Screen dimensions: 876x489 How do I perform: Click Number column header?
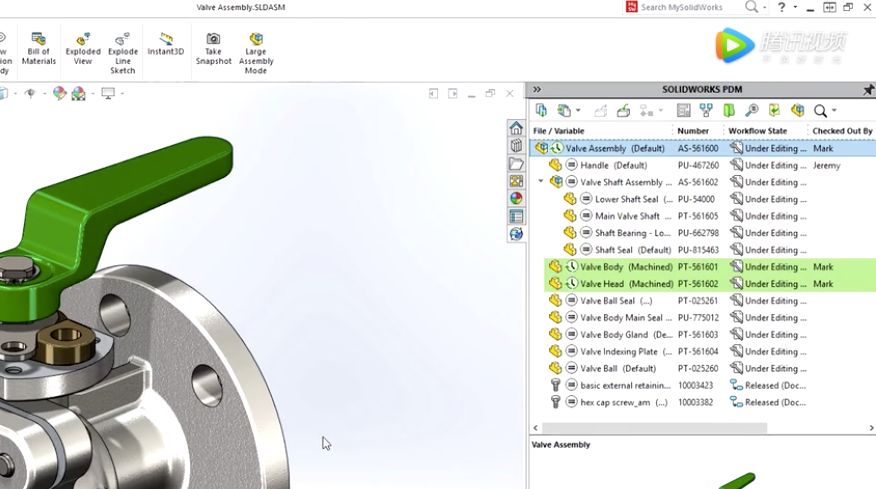pyautogui.click(x=693, y=131)
